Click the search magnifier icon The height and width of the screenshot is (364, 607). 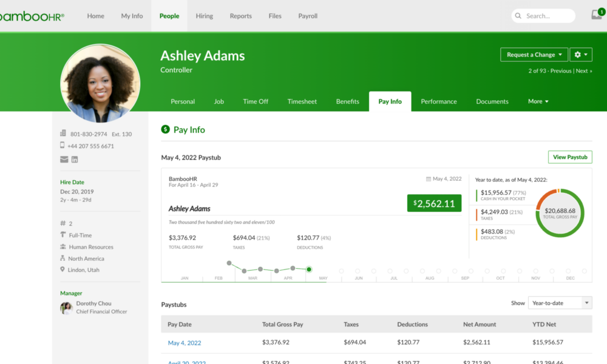pos(518,16)
